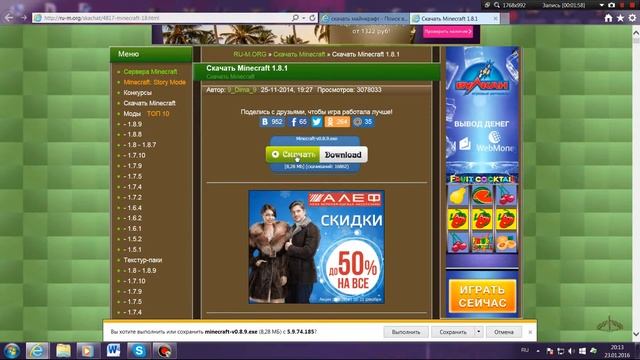Click the taskbar clock showing 20:13
This screenshot has width=640, height=360.
click(617, 351)
